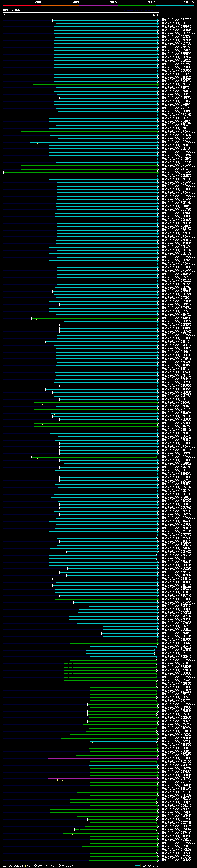Viewport: 197px width, 868px height.
Task: Click the UniRef100_C1HDJ2 hit label
Action: point(177,351)
